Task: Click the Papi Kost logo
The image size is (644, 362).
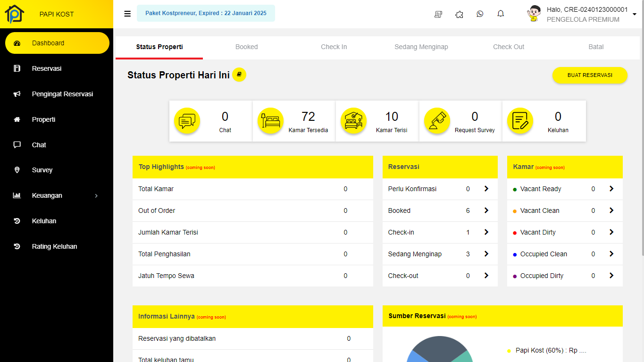Action: (x=15, y=14)
